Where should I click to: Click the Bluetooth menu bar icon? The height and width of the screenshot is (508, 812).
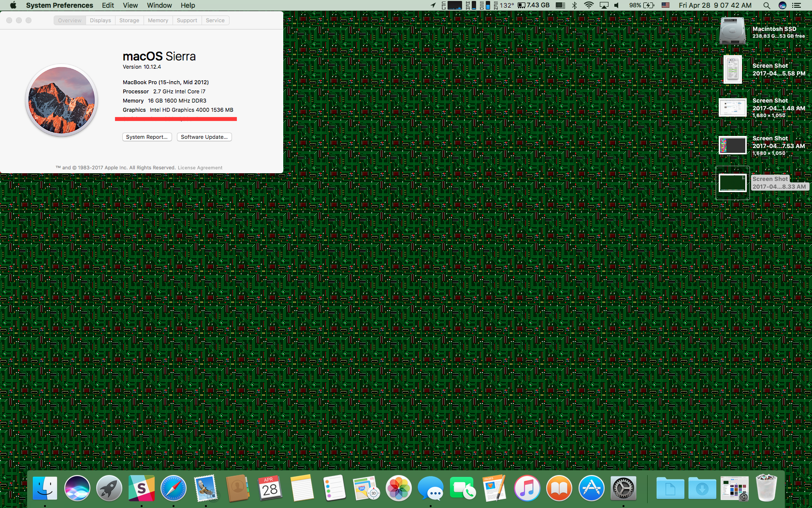575,5
